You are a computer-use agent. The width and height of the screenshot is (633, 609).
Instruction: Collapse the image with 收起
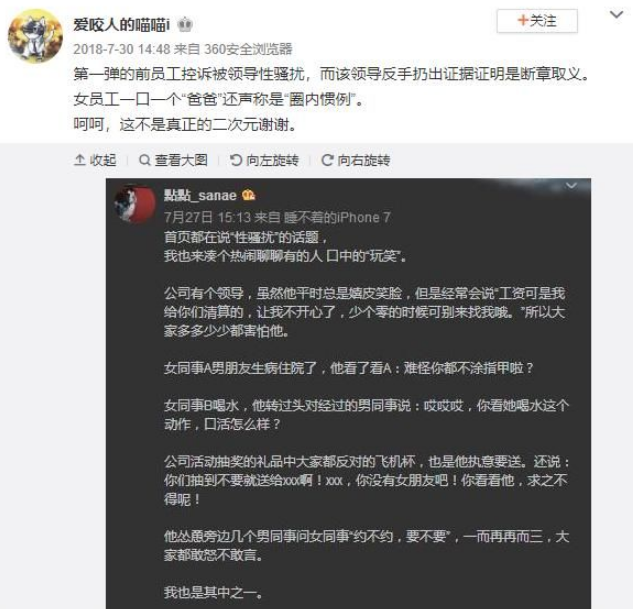click(x=95, y=160)
